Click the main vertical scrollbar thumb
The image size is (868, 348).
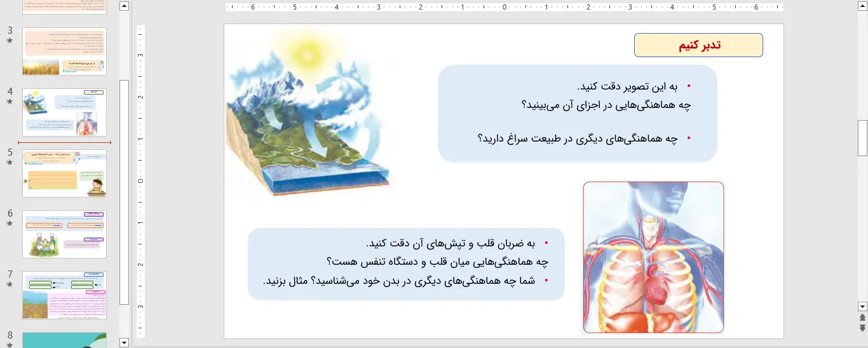click(862, 138)
